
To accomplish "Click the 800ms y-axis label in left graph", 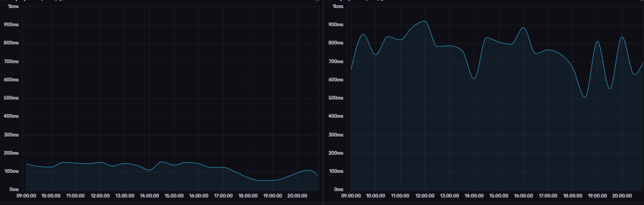I will [x=11, y=43].
